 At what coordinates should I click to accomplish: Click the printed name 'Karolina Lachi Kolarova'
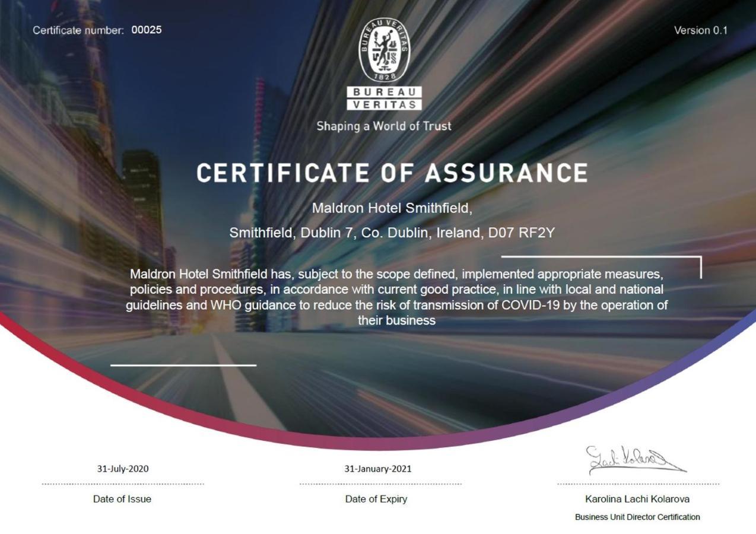click(x=637, y=499)
